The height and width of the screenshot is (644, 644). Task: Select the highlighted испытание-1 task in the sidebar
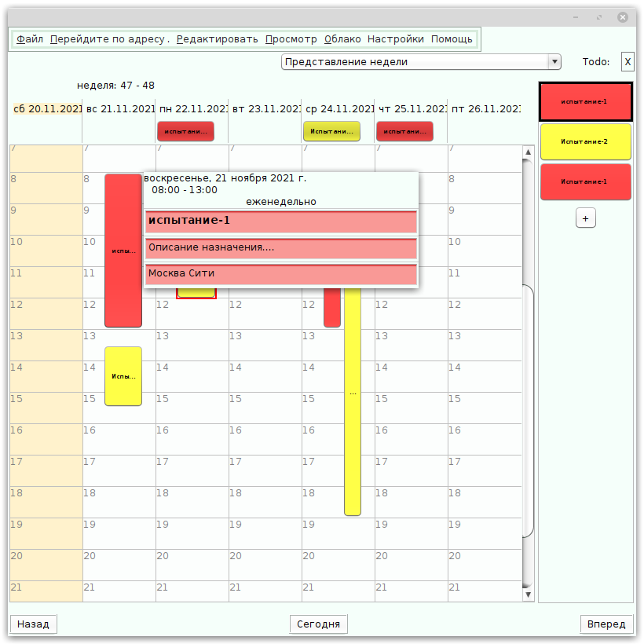[585, 101]
